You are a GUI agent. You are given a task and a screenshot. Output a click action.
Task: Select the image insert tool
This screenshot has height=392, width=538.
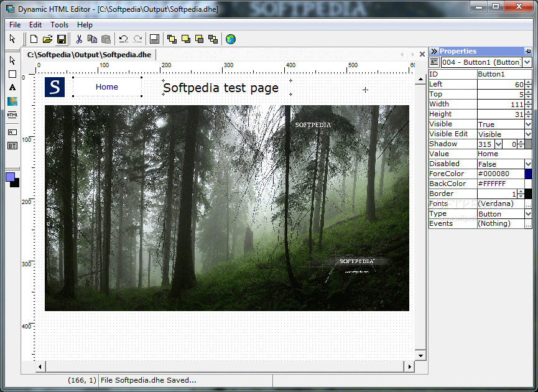12,101
